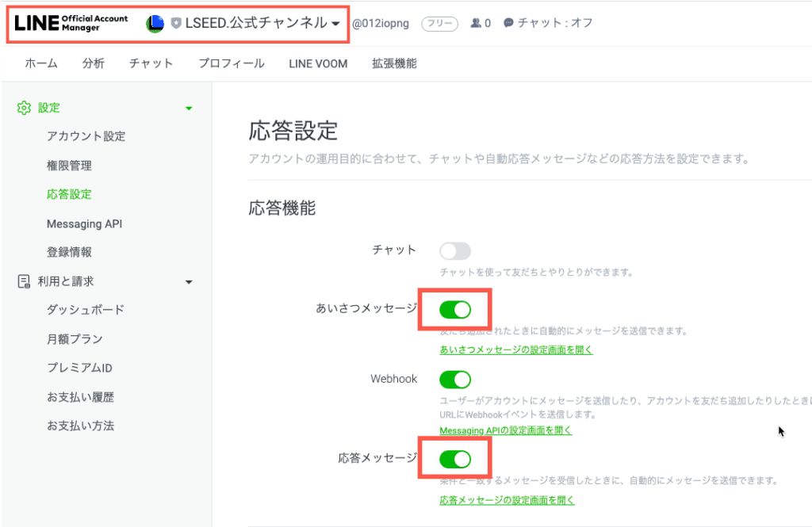Click the shield badge beside the account name
812x527 pixels.
coord(176,24)
